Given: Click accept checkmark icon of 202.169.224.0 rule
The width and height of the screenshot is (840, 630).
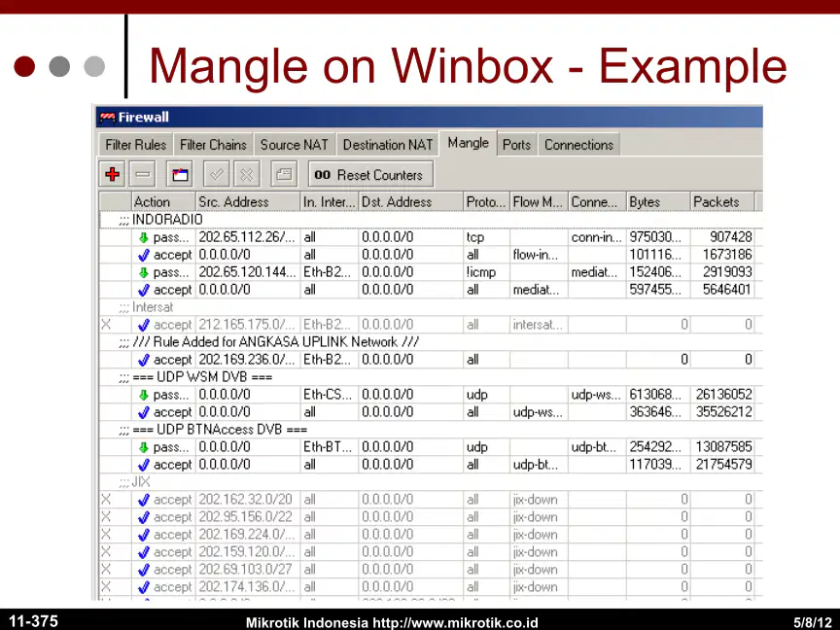Looking at the screenshot, I should [143, 535].
